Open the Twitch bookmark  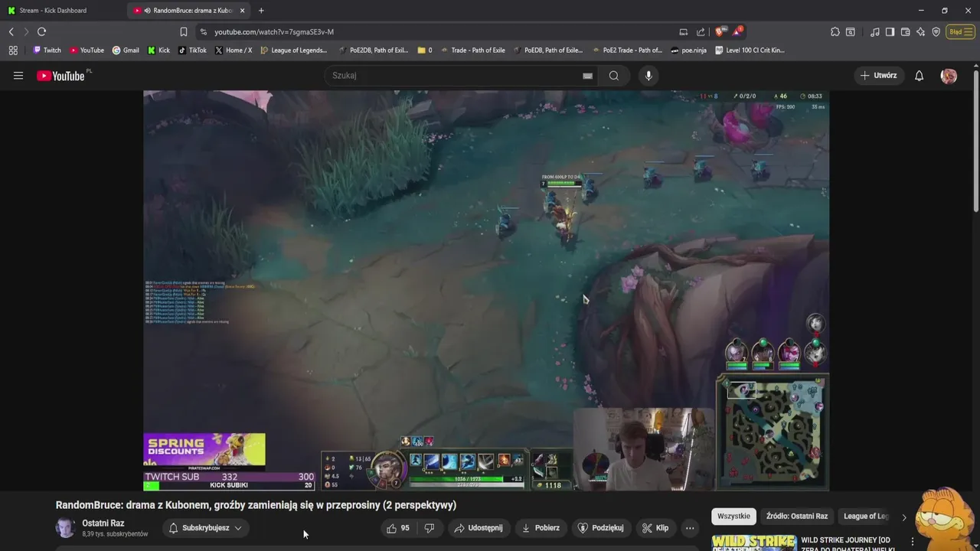pyautogui.click(x=47, y=50)
